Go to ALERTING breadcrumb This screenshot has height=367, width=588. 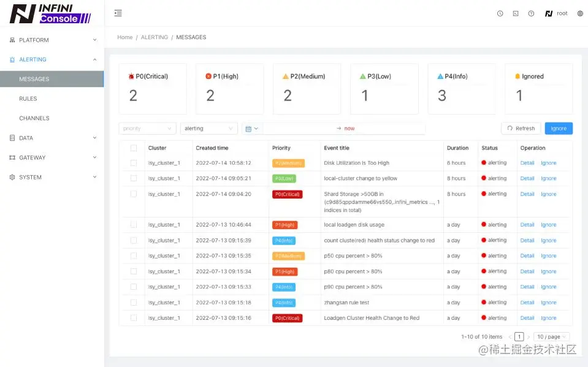pyautogui.click(x=155, y=37)
